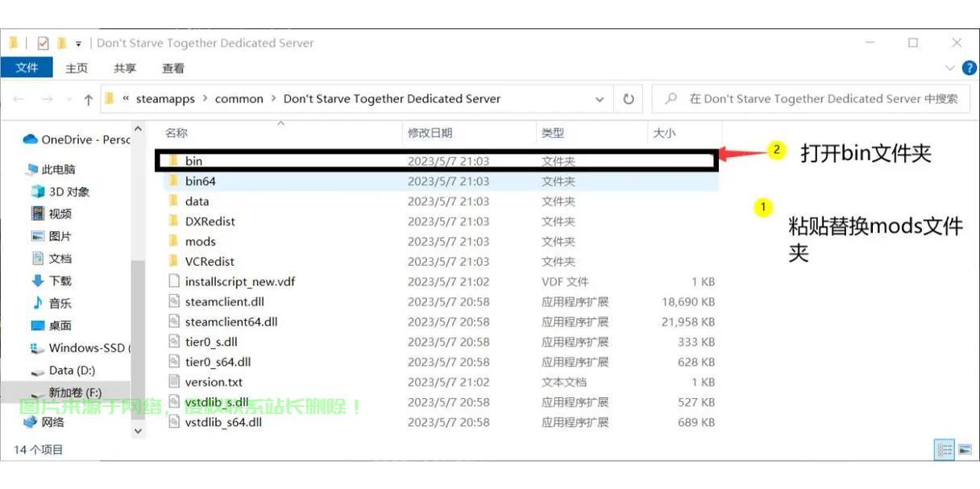This screenshot has height=489, width=980.
Task: Click the version.txt file icon
Action: click(x=173, y=382)
